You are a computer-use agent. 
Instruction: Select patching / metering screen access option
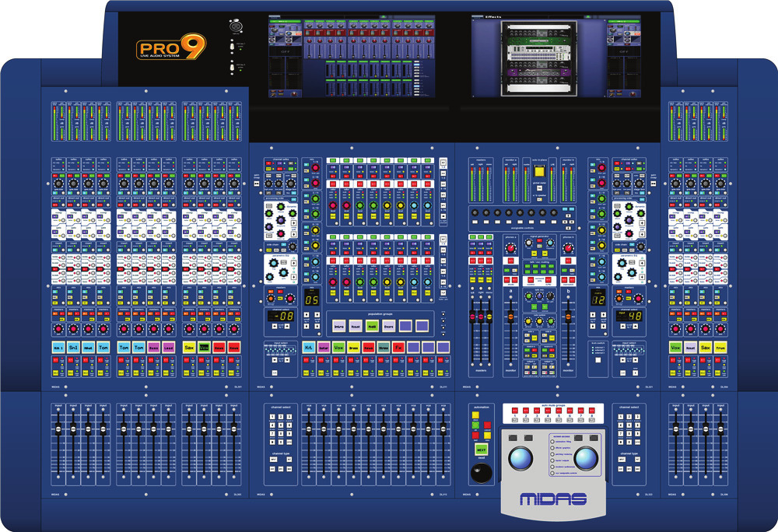(x=552, y=454)
